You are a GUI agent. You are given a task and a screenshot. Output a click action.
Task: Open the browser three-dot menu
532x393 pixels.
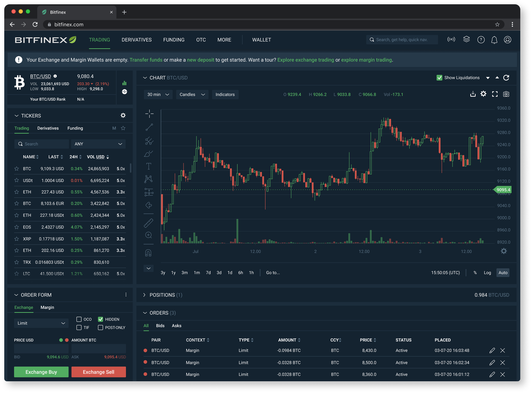512,24
